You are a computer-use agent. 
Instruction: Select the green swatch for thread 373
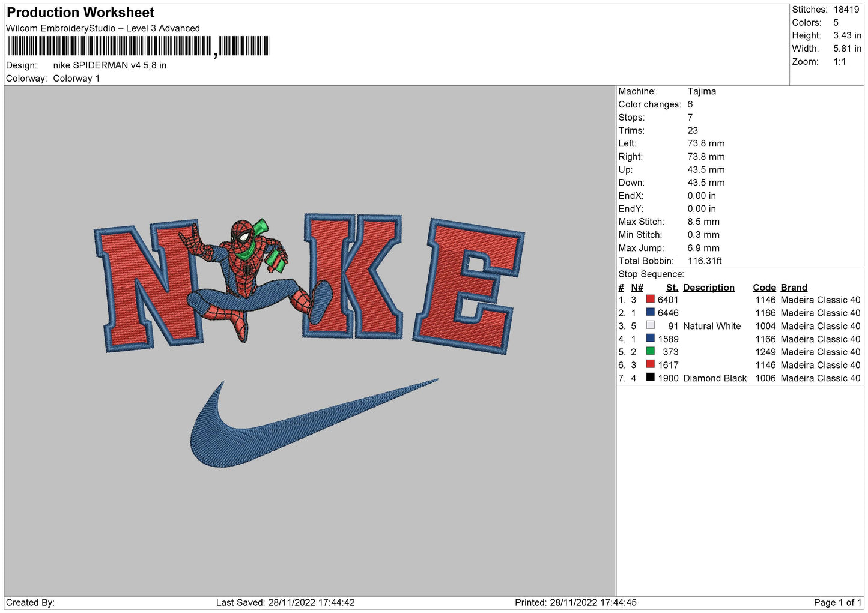pyautogui.click(x=650, y=351)
